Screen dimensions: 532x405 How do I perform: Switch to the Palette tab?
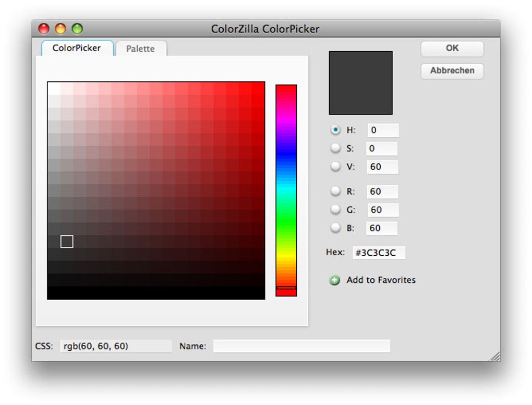click(140, 48)
